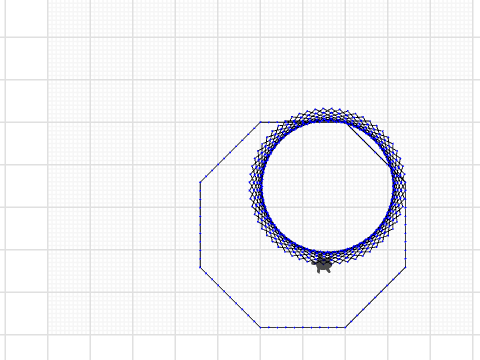Select the lower vertex of the octagon's right side
The height and width of the screenshot is (360, 480).
point(405,267)
